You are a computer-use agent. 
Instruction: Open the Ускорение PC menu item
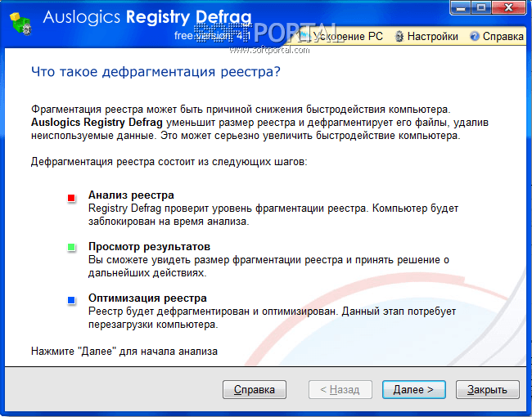click(340, 36)
